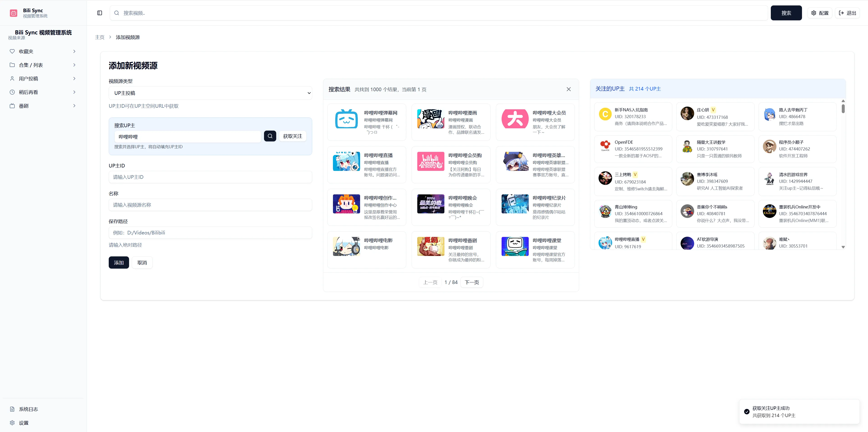The image size is (868, 432).
Task: Click the 哔哩哔哩漫画 avatar
Action: (431, 119)
